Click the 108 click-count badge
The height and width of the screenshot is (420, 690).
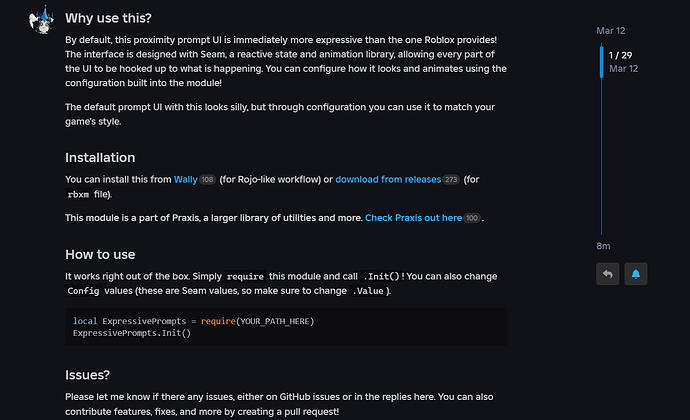point(208,180)
